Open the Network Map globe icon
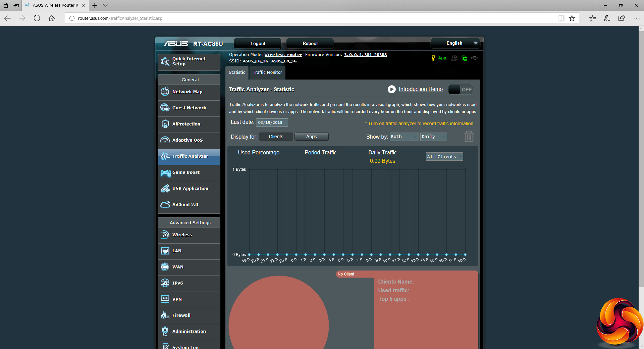 point(165,92)
